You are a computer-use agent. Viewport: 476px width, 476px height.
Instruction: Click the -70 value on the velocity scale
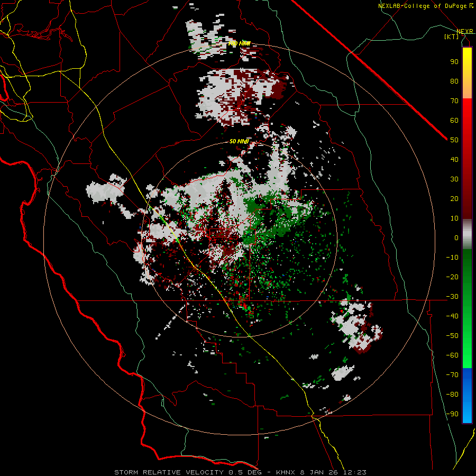pos(452,375)
